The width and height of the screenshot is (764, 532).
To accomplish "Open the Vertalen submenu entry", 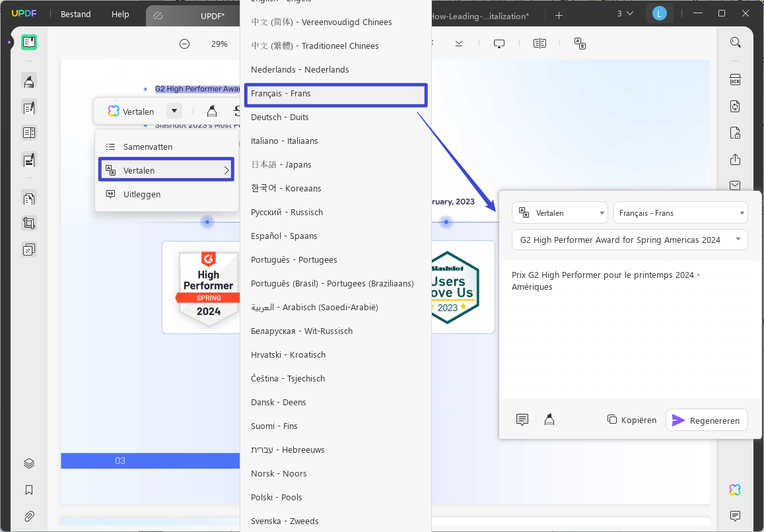I will click(166, 170).
